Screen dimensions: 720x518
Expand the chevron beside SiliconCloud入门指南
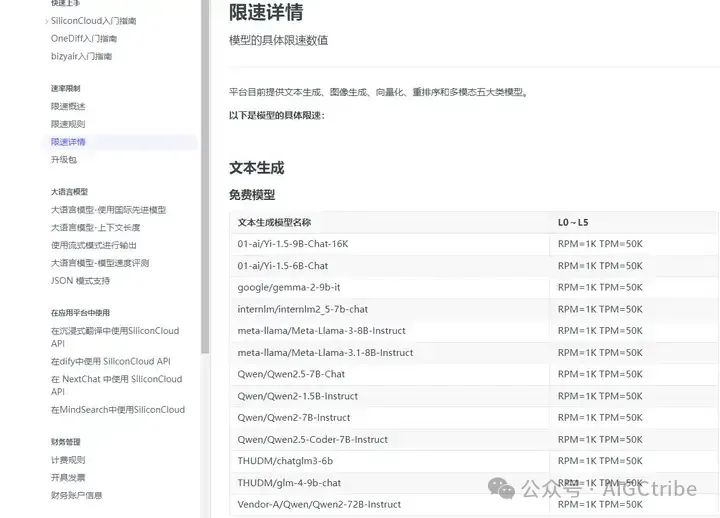click(x=46, y=21)
